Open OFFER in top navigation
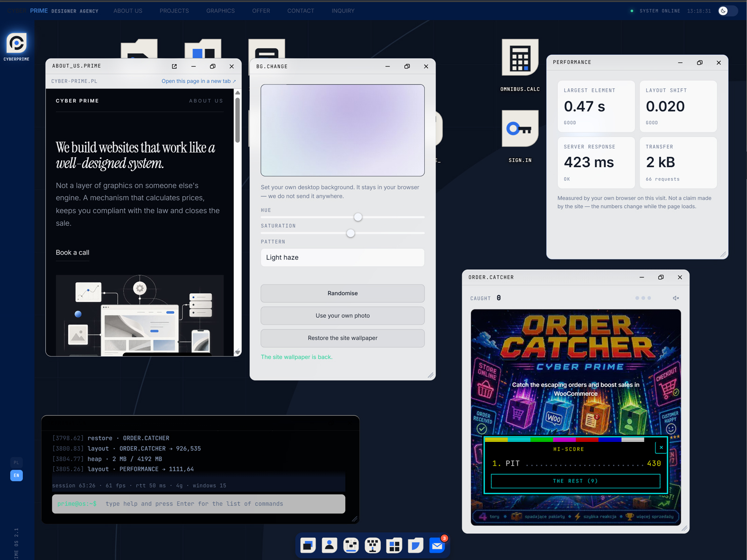 click(261, 11)
